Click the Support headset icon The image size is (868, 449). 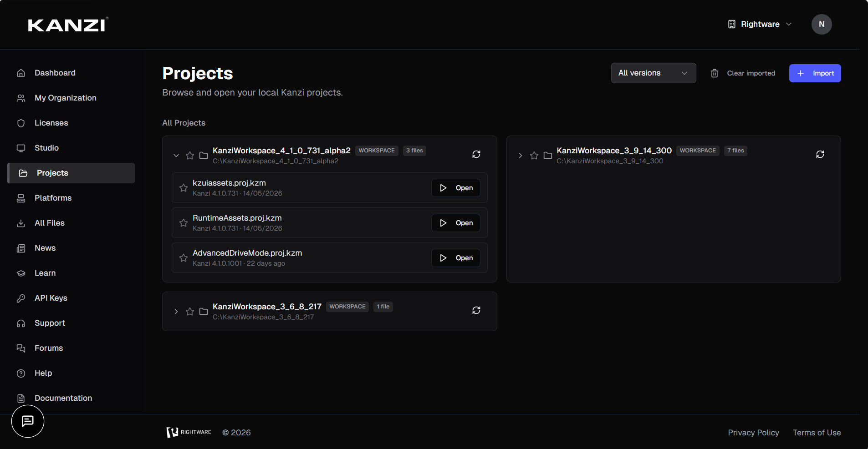21,323
